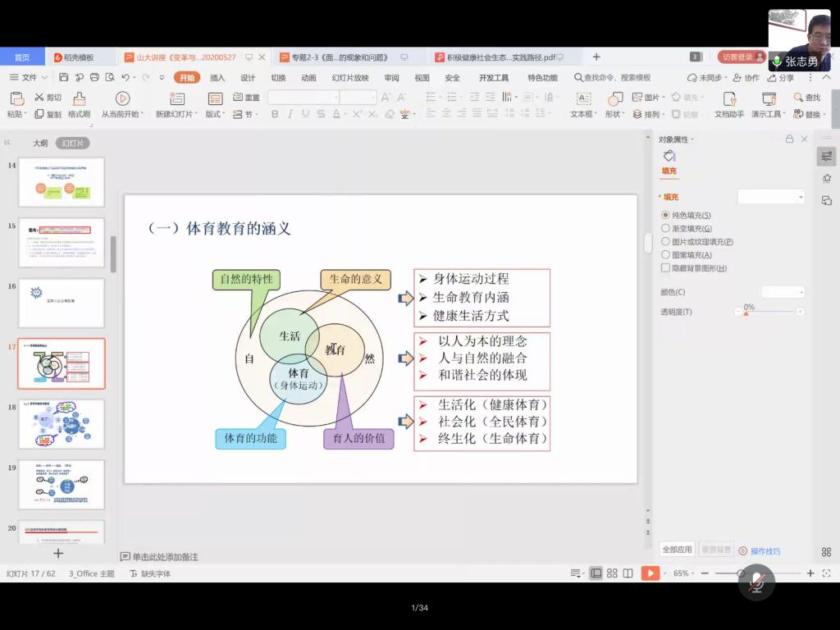Select 图片或纹理填充 radio option
The width and height of the screenshot is (840, 630).
coord(665,242)
